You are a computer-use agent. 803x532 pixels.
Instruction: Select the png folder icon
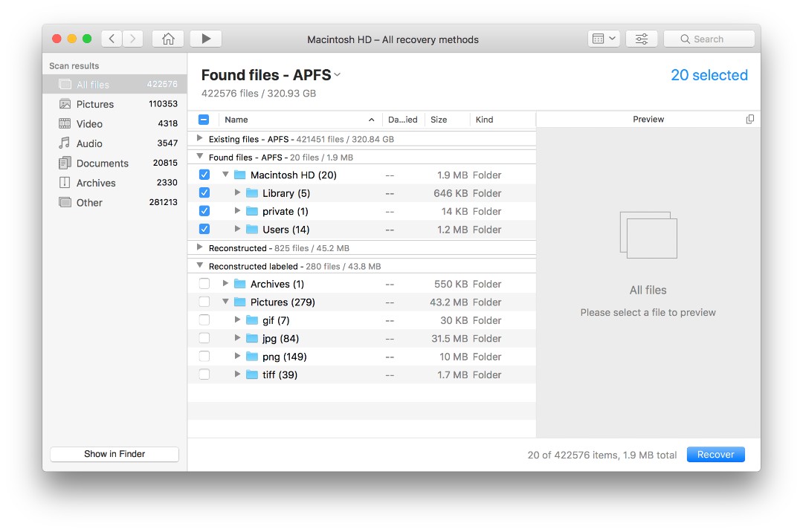[x=252, y=356]
